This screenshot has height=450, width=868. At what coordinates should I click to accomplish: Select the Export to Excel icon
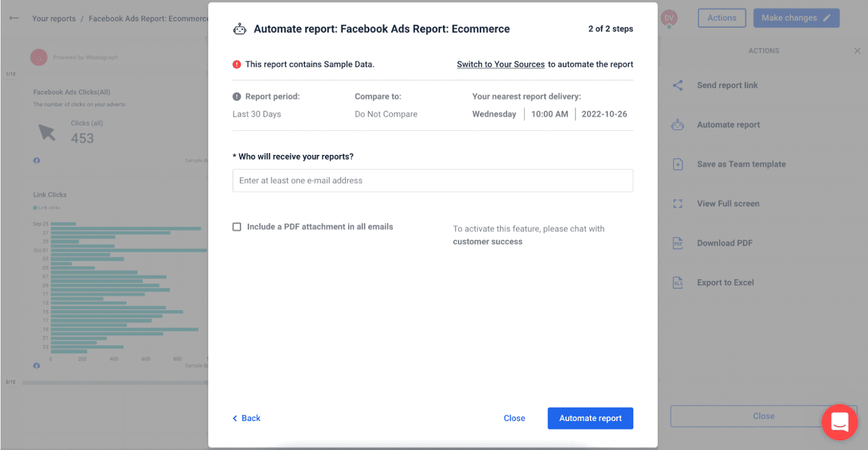[x=678, y=282]
